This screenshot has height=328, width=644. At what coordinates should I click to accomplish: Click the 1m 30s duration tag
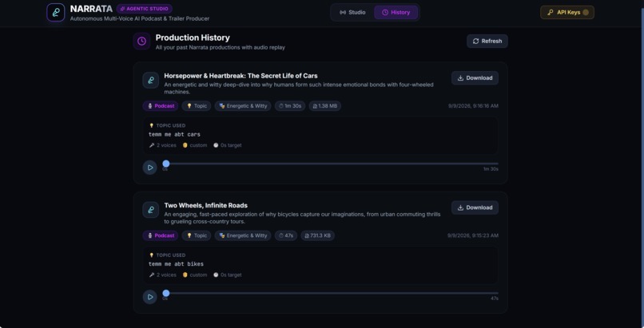coord(290,106)
